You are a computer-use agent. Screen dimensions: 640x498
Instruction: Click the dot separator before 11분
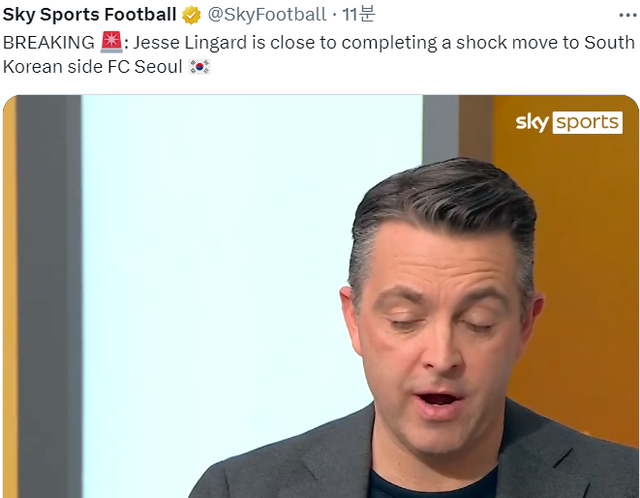coord(334,16)
